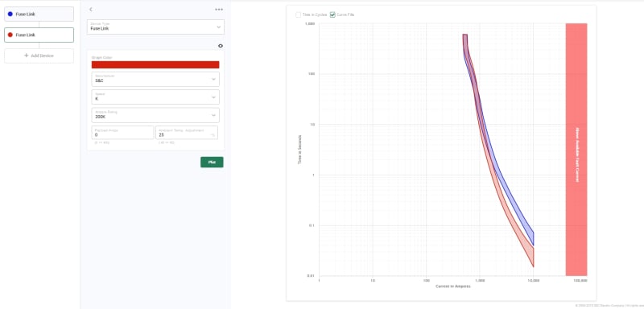Select the blue Fuse Link device

[x=39, y=14]
